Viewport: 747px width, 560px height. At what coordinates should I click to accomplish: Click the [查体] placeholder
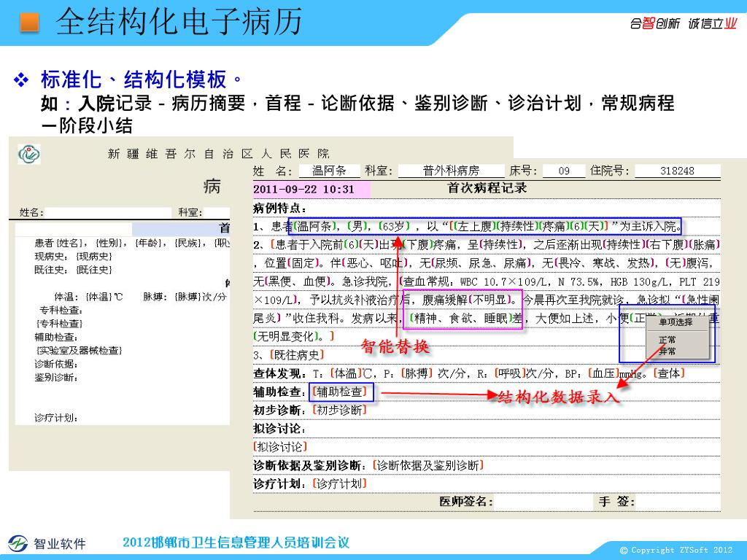[669, 373]
